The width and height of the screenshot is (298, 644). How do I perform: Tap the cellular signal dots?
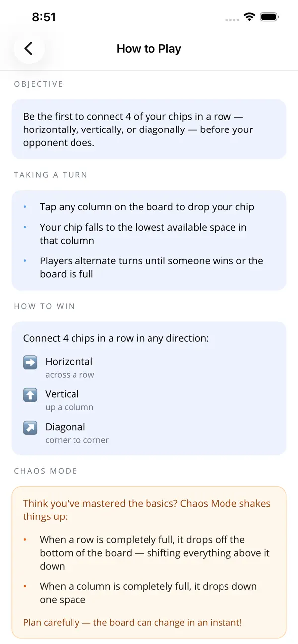tap(232, 19)
